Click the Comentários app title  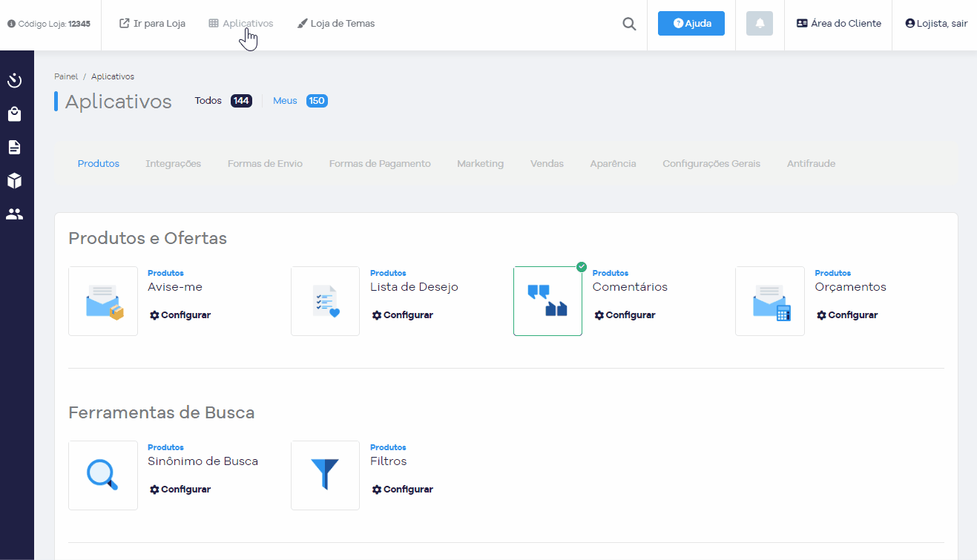click(x=630, y=287)
